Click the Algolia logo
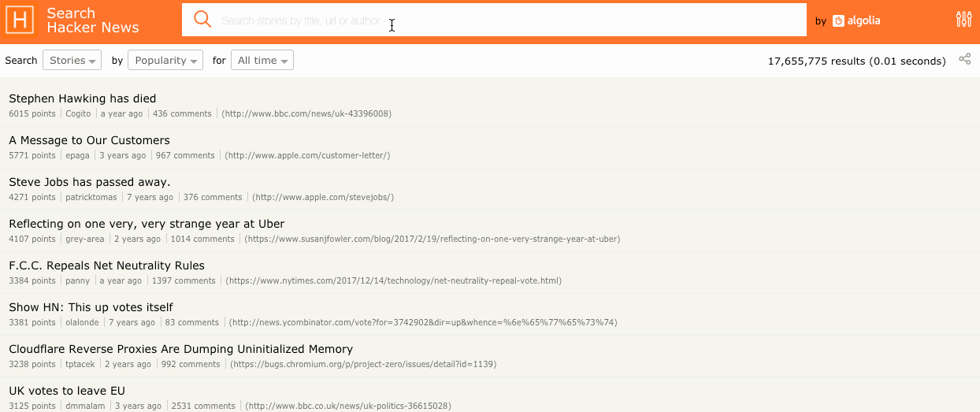 856,21
